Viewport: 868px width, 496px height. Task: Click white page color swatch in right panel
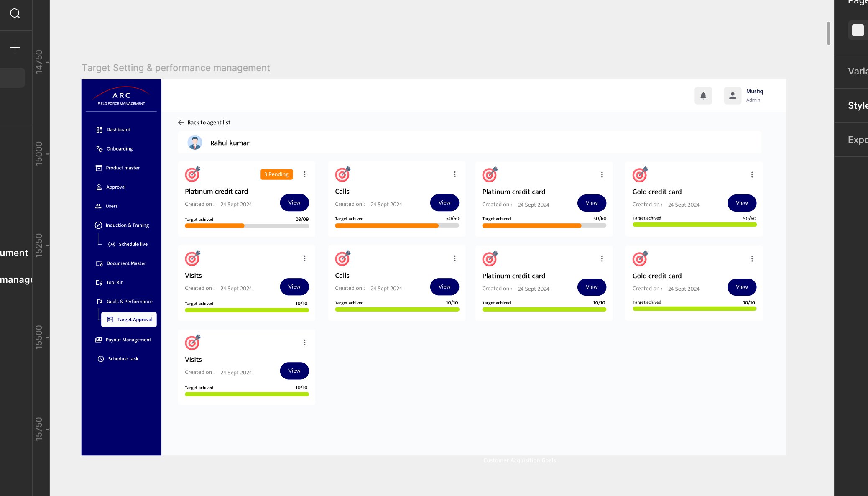click(858, 30)
